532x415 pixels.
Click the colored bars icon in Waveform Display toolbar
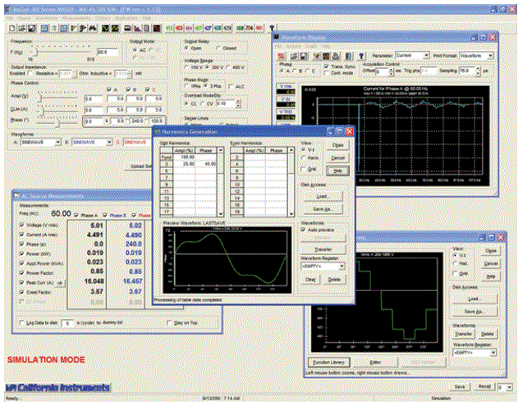348,56
